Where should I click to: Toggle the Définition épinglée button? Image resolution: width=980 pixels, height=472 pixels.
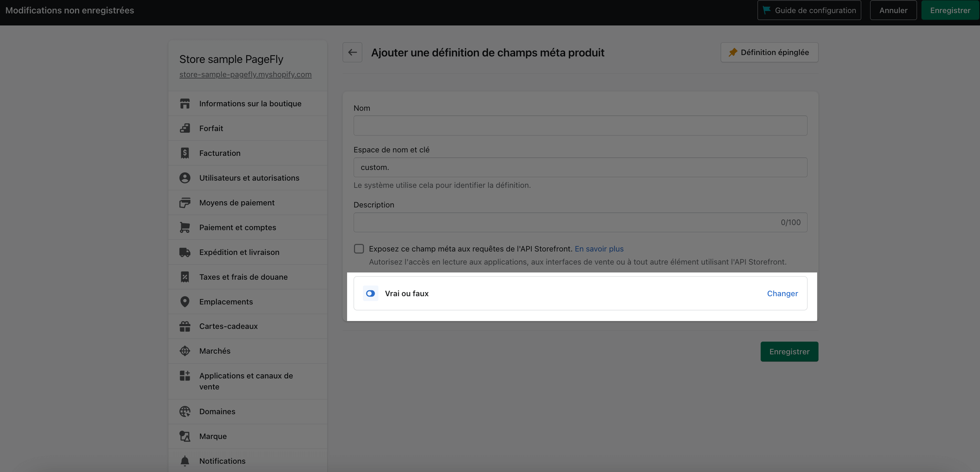point(769,52)
